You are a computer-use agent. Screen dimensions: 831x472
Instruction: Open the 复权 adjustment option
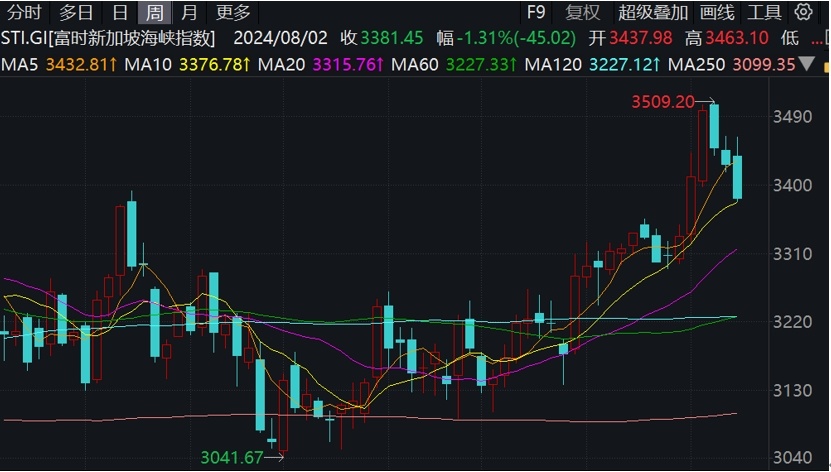[x=582, y=12]
